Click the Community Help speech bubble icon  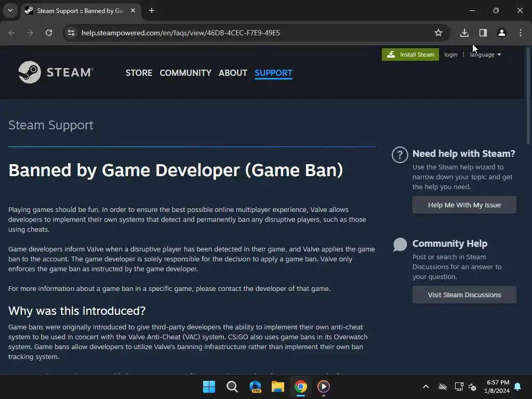click(x=400, y=244)
